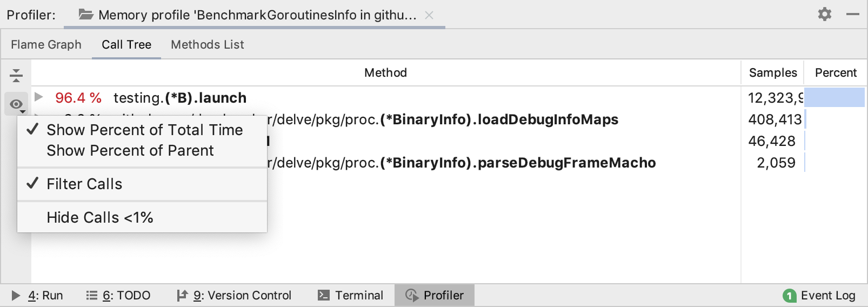Click the Run tool window play icon
This screenshot has height=307, width=868.
pos(16,295)
